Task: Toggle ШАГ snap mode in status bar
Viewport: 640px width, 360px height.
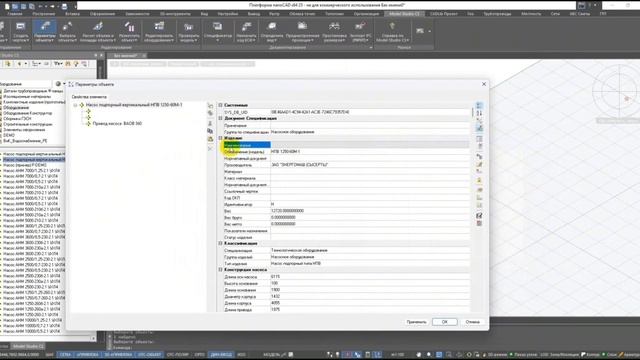Action: pos(49,355)
